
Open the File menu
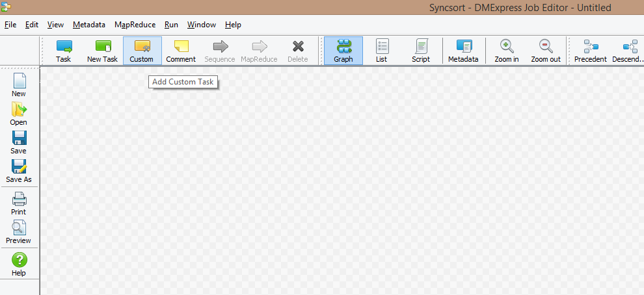point(10,25)
